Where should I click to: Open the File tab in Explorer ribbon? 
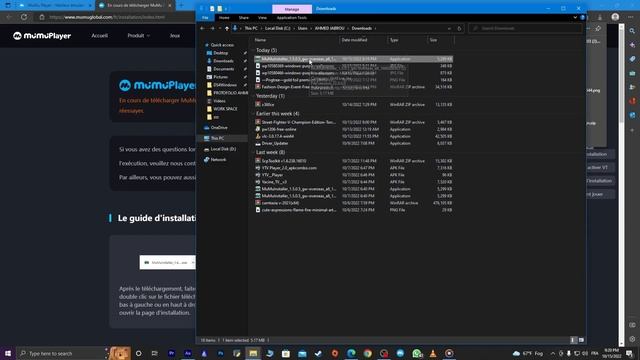coord(205,18)
